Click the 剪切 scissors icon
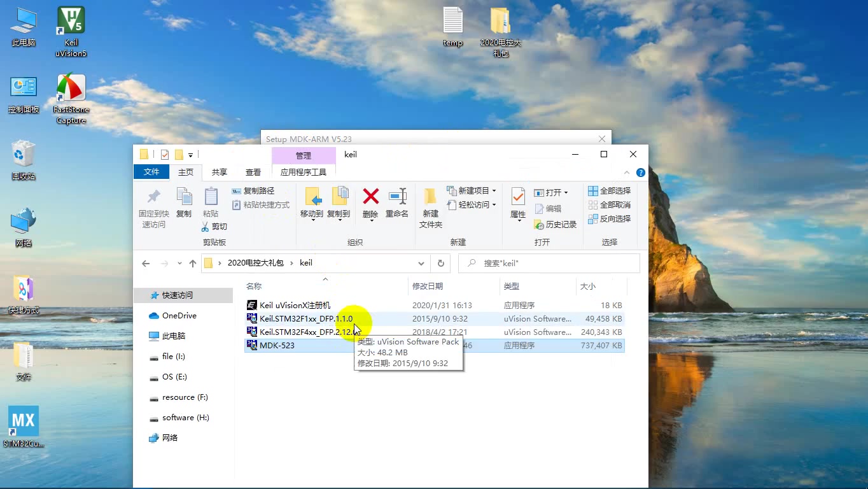 tap(214, 227)
